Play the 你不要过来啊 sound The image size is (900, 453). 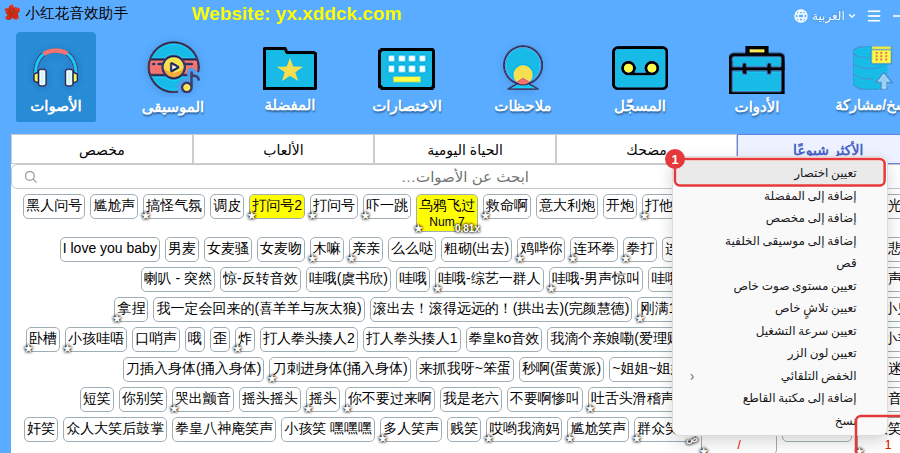(390, 399)
